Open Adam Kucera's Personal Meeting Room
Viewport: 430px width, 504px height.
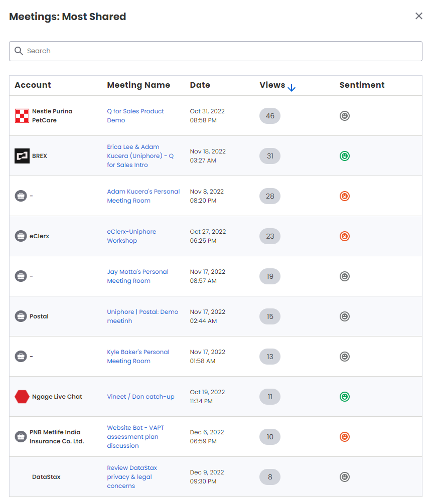click(143, 196)
